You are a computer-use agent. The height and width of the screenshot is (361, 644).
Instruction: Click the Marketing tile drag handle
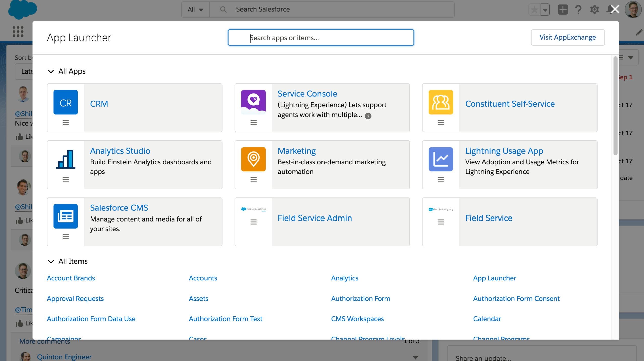[x=253, y=179]
